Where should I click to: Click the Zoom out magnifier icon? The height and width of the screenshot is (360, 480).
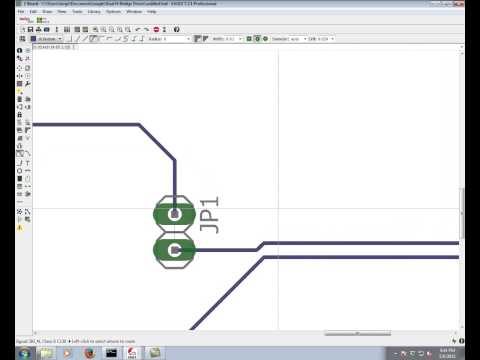(x=112, y=29)
